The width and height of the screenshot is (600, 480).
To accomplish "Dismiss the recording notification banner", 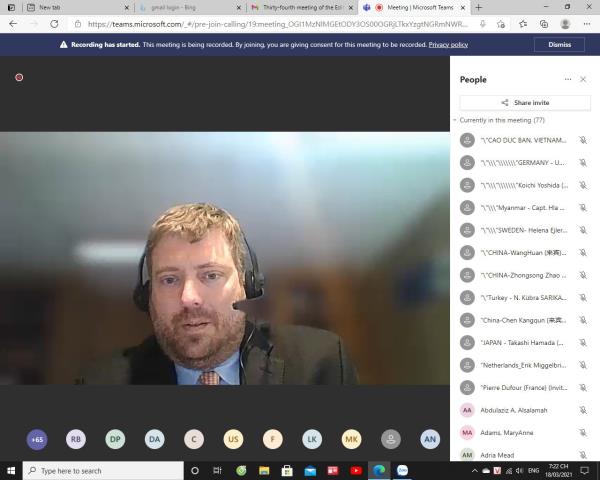I will [x=559, y=45].
